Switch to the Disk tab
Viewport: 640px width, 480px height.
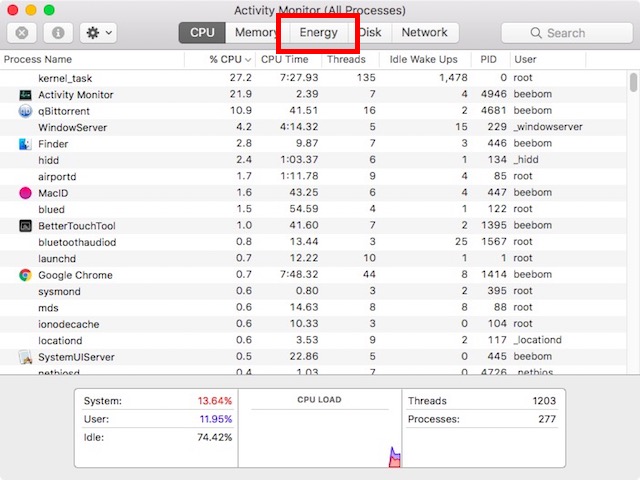370,33
